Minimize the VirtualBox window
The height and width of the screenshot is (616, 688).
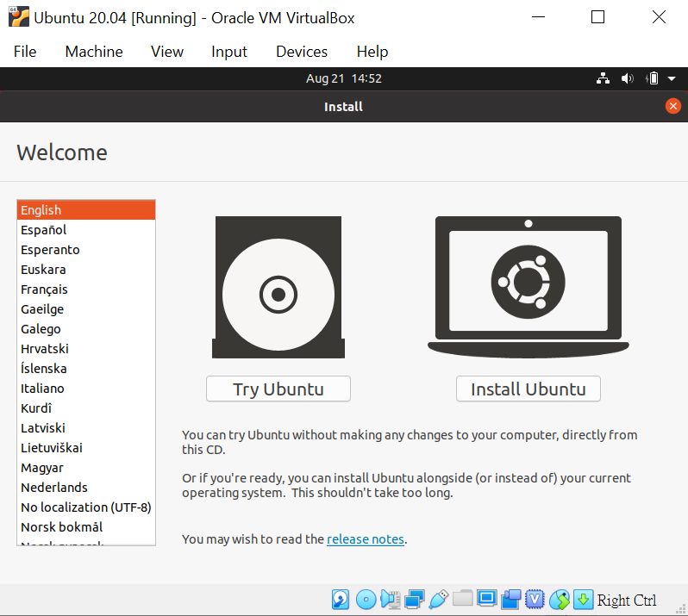[x=538, y=17]
